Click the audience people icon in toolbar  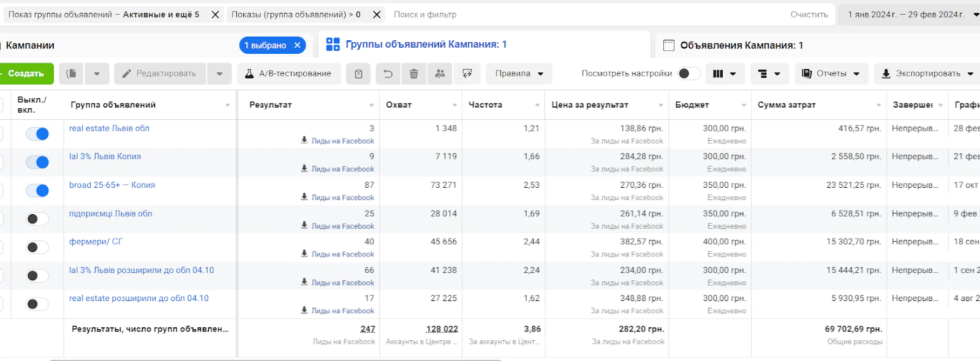[x=440, y=73]
